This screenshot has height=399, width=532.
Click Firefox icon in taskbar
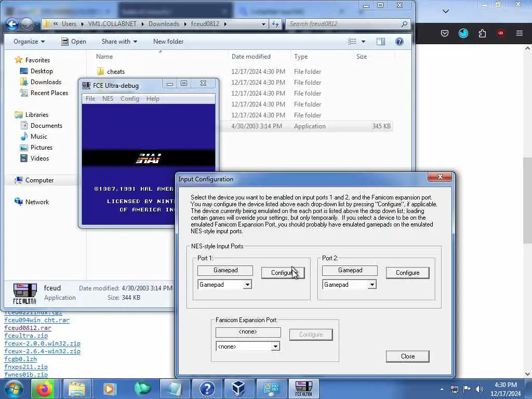pyautogui.click(x=44, y=389)
